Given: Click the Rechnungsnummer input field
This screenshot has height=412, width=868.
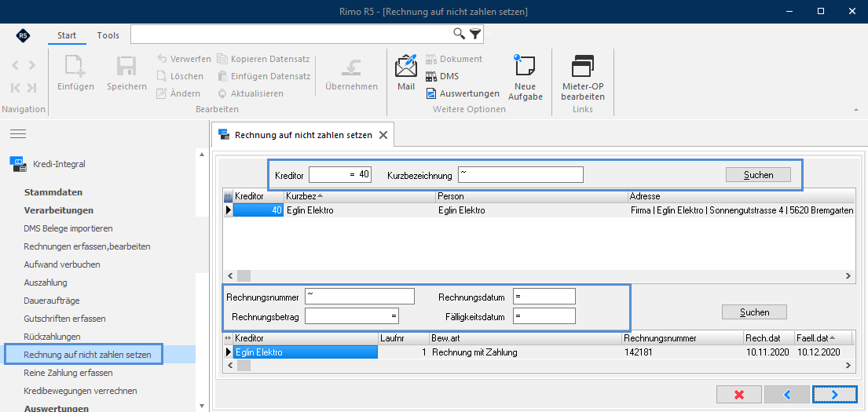Looking at the screenshot, I should 360,297.
